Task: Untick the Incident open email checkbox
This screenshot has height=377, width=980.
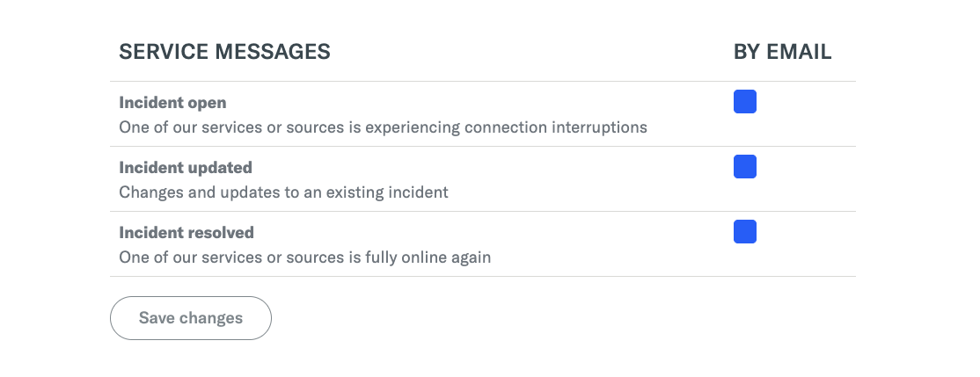Action: pos(744,102)
